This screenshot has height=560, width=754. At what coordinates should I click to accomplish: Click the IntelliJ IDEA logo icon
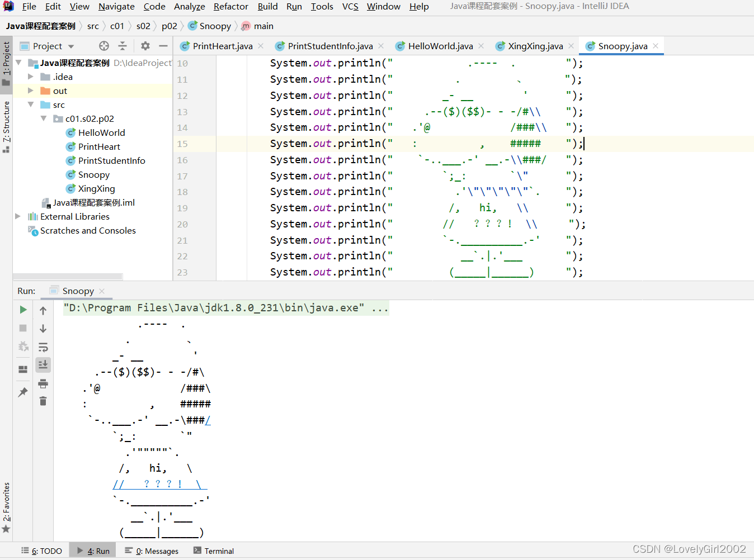click(x=8, y=6)
